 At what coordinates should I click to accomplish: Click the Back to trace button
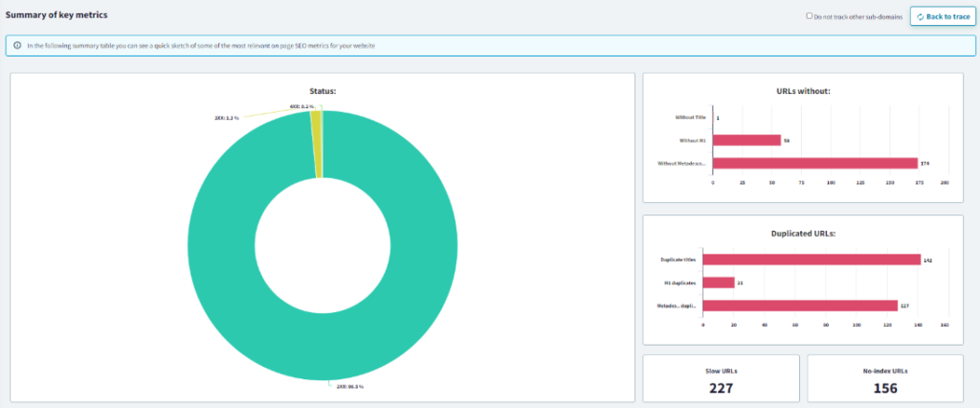tap(943, 17)
